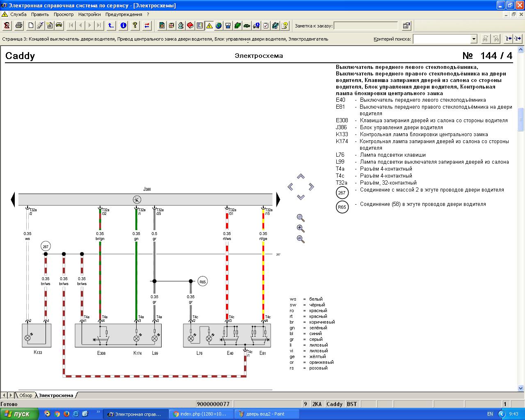The height and width of the screenshot is (420, 525).
Task: Click the zoom out magnifier with minus
Action: (x=301, y=239)
